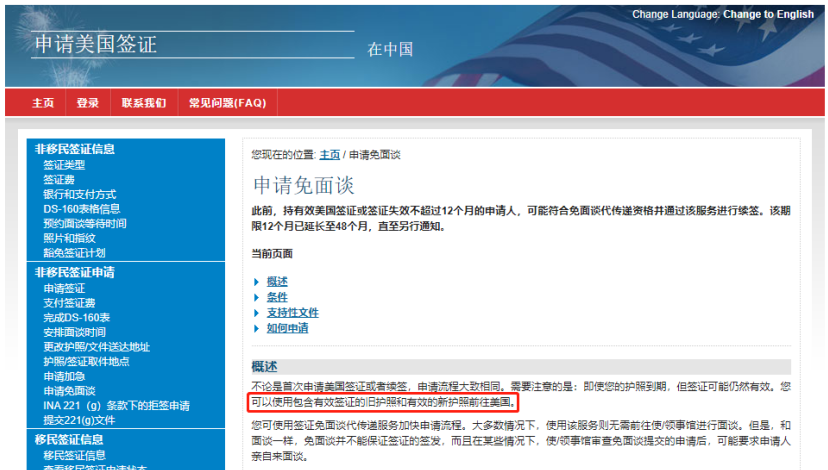Open the 联系我们 contact page
Screen dimensions: 828x470
[x=144, y=103]
